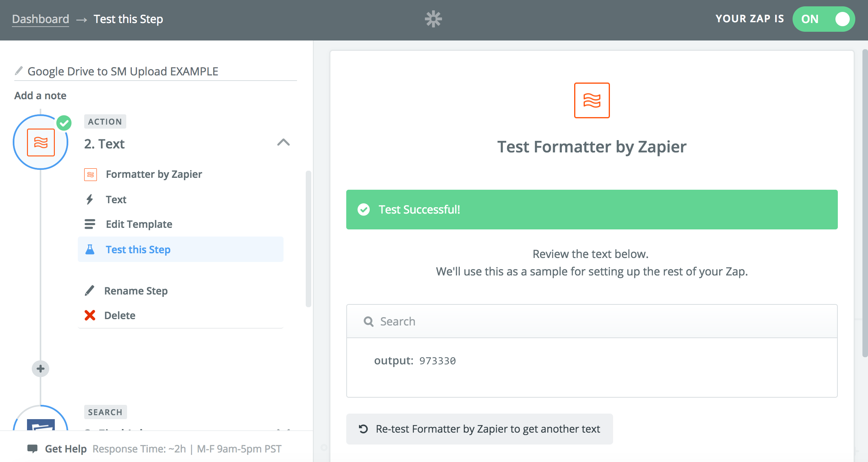Click Re-test Formatter by Zapier button
Screen dimensions: 868x462
pos(479,429)
